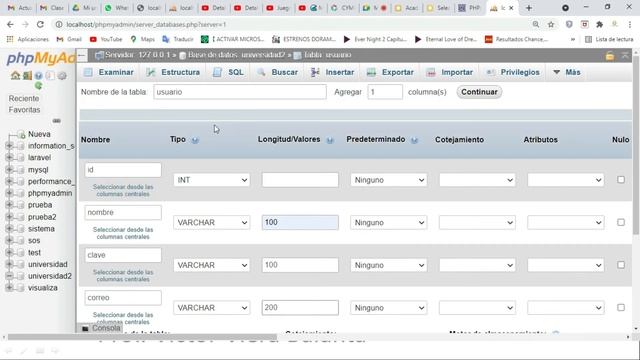
Task: Open the Reciente tables list
Action: point(24,99)
